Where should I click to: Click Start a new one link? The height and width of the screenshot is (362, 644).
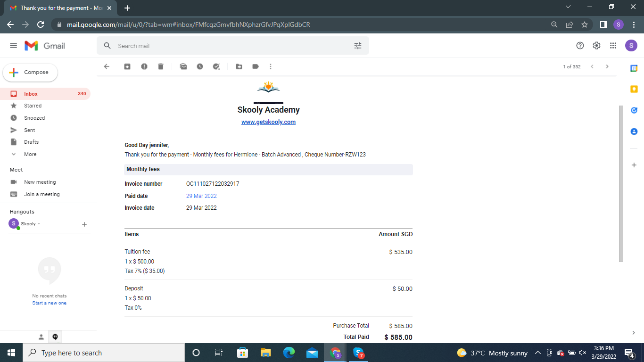click(50, 303)
